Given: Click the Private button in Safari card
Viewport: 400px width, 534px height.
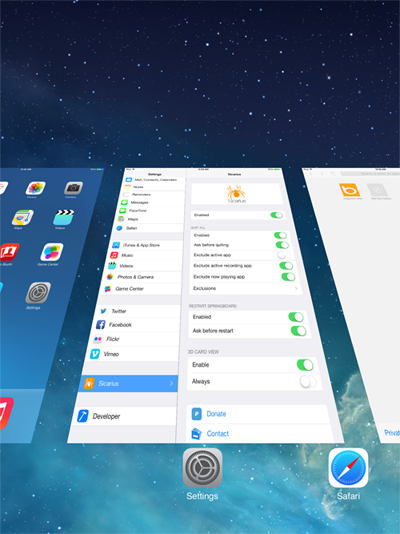Looking at the screenshot, I should pyautogui.click(x=391, y=433).
